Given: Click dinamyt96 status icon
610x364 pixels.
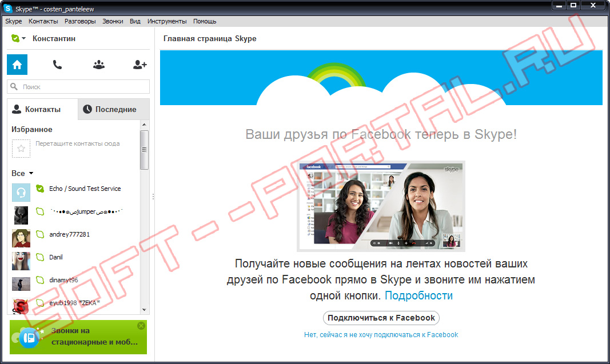Looking at the screenshot, I should coord(39,280).
